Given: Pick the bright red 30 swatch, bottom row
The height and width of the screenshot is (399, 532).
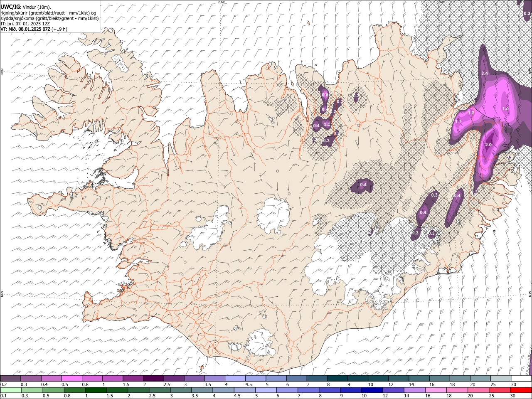Looking at the screenshot, I should (x=521, y=390).
